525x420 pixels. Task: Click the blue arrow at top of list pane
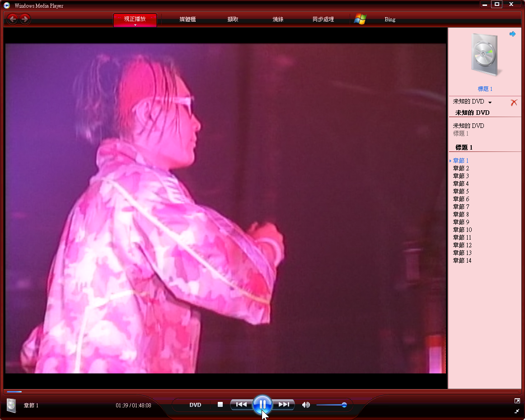[512, 34]
